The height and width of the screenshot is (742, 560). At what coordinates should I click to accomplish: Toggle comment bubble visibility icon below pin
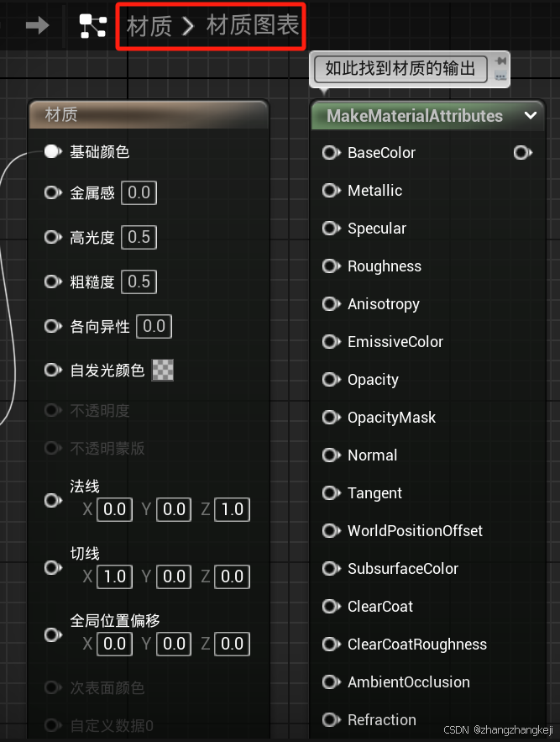coord(500,76)
